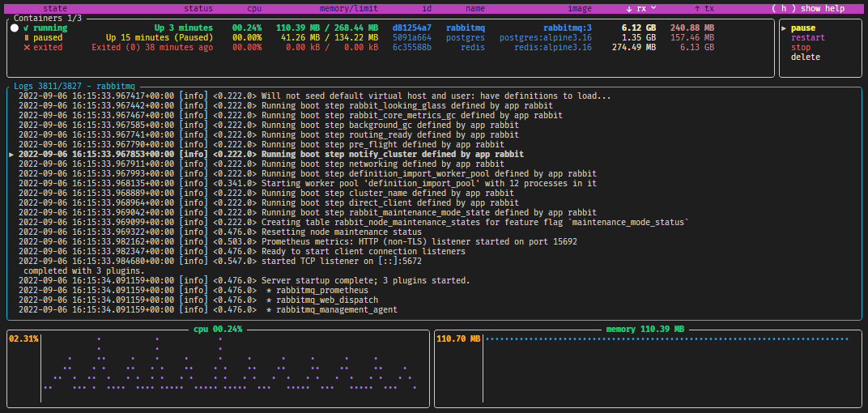Sort containers by the name column header

(x=475, y=8)
